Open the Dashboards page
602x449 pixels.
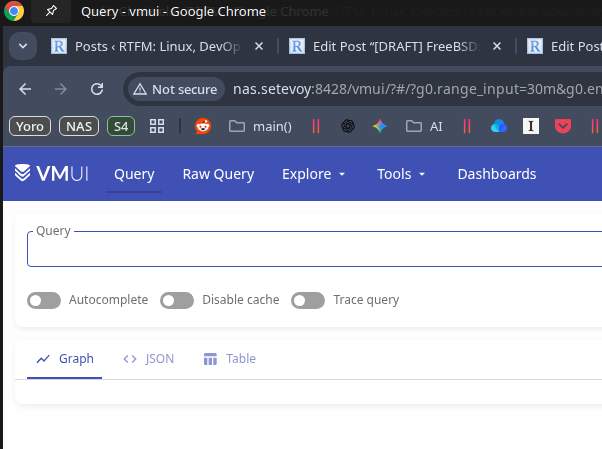[x=497, y=174]
